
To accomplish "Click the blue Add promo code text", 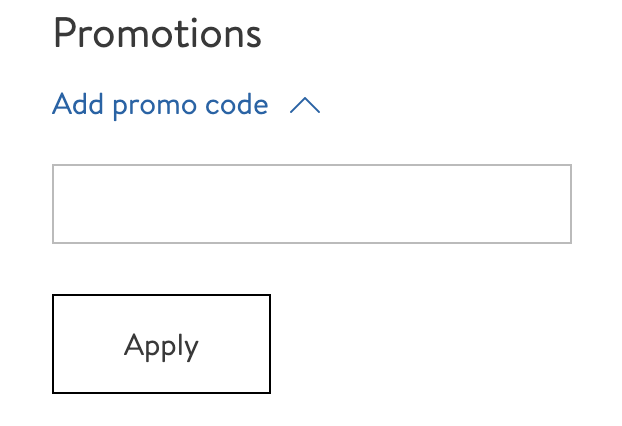I will (160, 104).
